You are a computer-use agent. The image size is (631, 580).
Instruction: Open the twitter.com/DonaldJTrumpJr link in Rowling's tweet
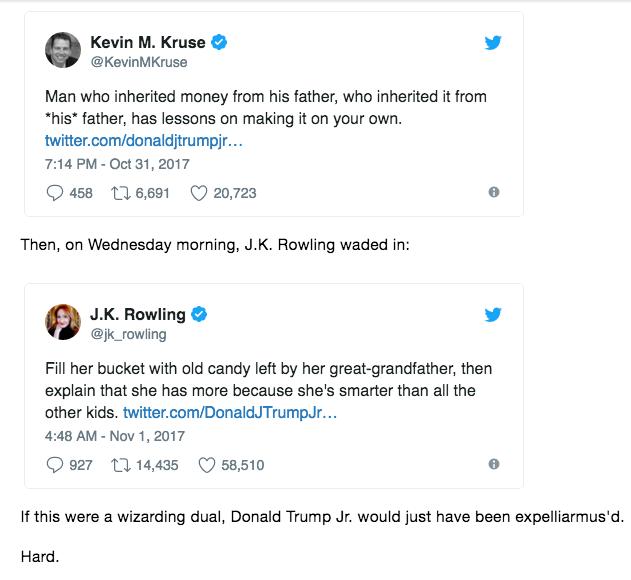tap(230, 413)
